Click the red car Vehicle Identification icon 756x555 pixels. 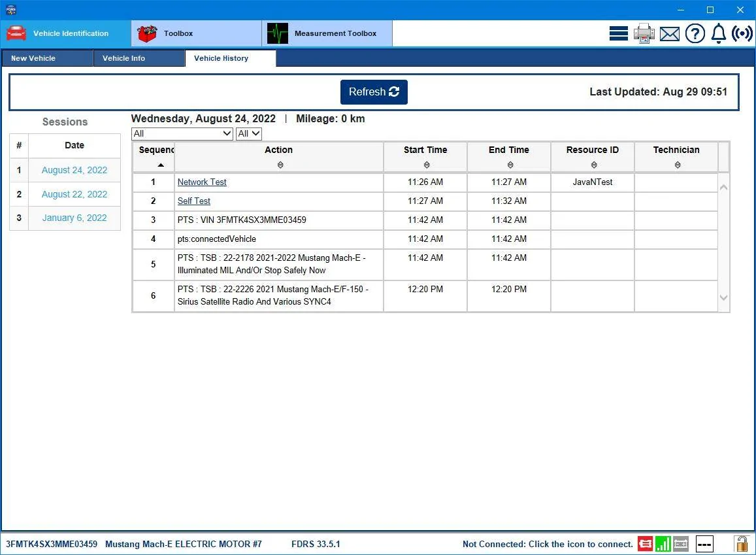[16, 33]
